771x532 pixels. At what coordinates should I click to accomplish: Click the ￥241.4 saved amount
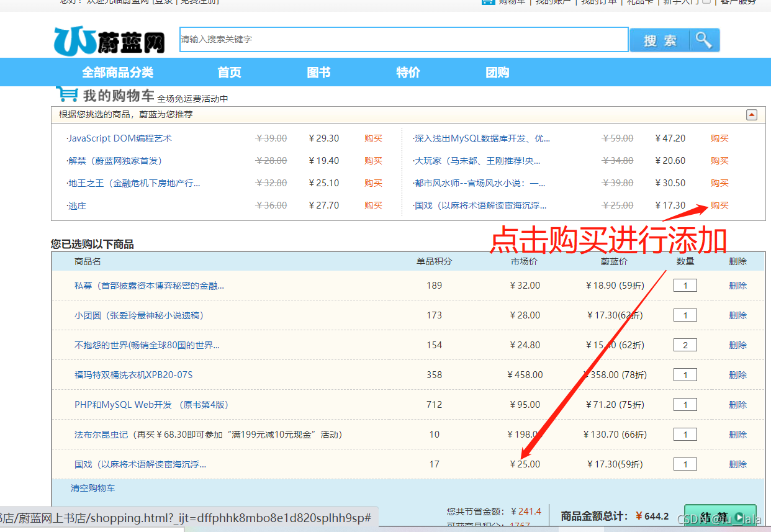pyautogui.click(x=526, y=512)
